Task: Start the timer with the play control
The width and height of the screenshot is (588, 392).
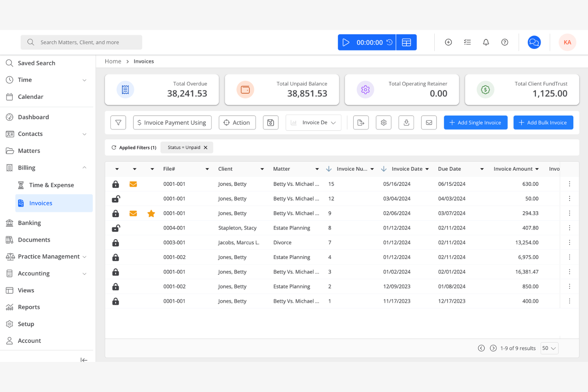Action: click(x=346, y=42)
